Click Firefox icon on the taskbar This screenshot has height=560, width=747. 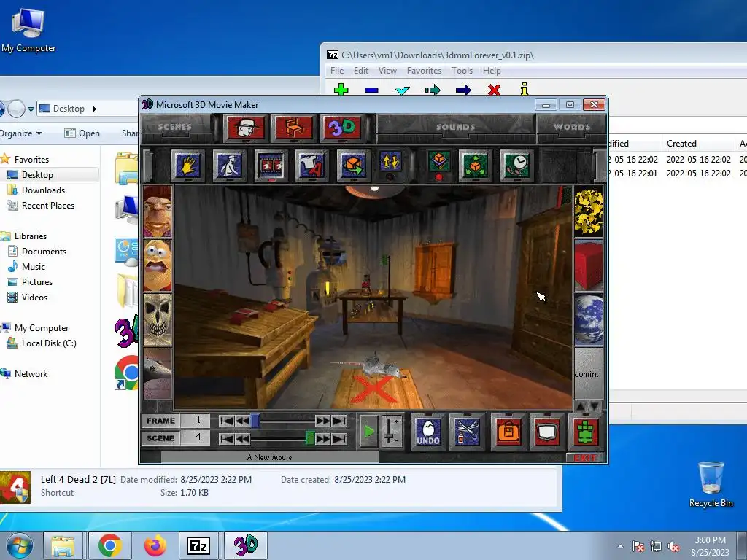click(x=155, y=545)
